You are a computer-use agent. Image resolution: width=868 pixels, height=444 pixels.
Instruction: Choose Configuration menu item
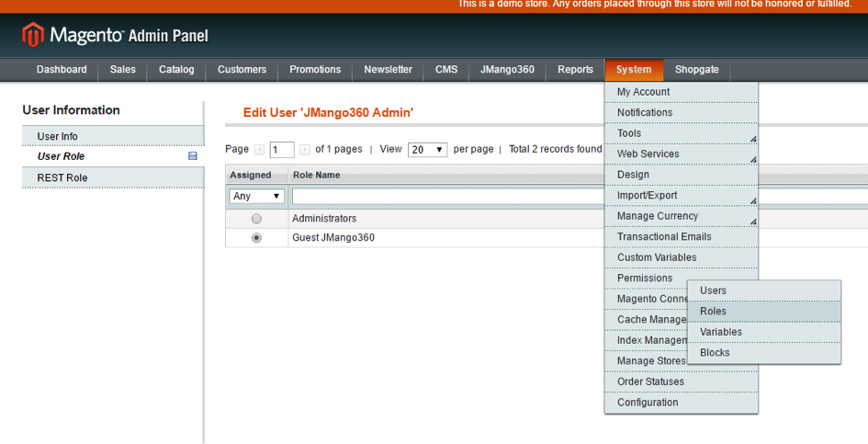pos(681,403)
